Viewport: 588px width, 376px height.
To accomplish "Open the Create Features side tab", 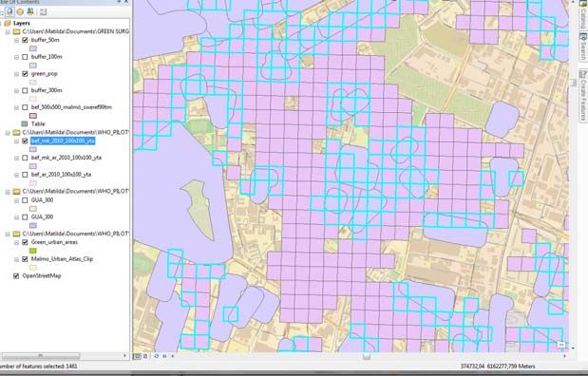I will 582,95.
